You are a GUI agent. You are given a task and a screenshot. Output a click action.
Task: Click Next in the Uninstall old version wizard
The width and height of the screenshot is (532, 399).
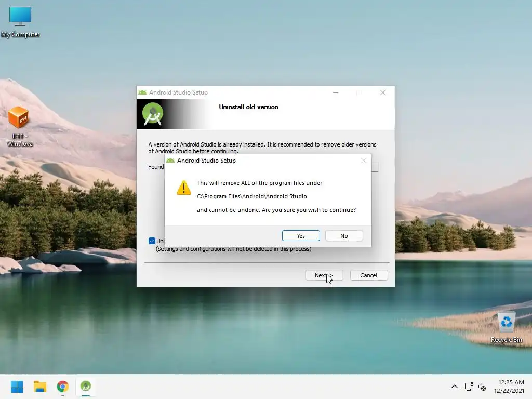pos(324,275)
